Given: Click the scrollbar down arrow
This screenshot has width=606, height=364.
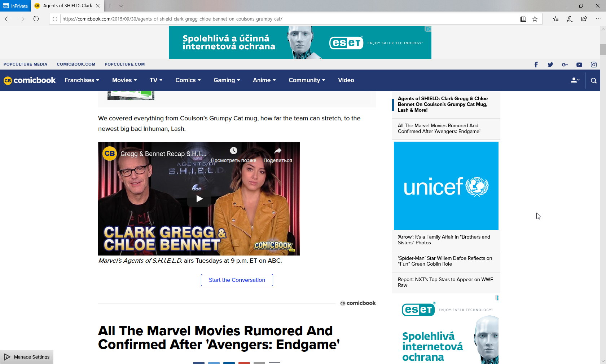Looking at the screenshot, I should [603, 361].
